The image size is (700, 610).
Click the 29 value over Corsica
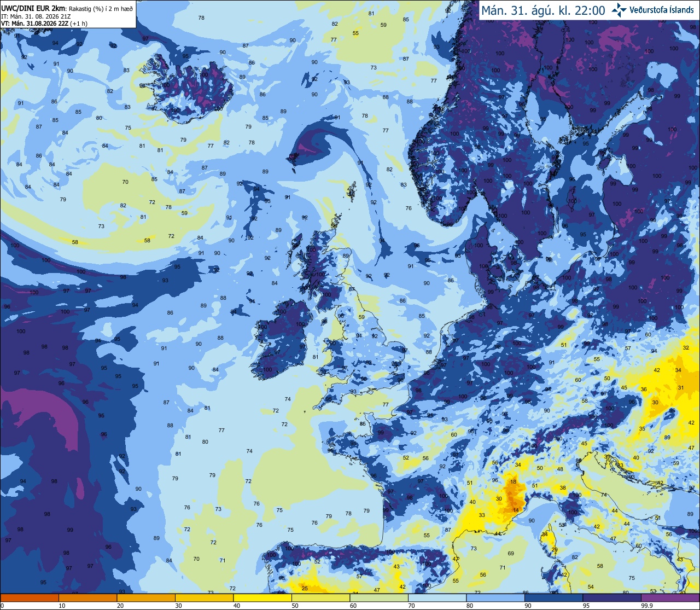554,550
